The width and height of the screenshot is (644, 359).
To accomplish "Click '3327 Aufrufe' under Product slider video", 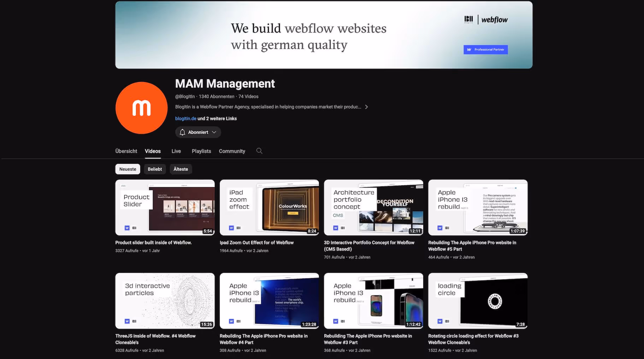I will point(127,251).
